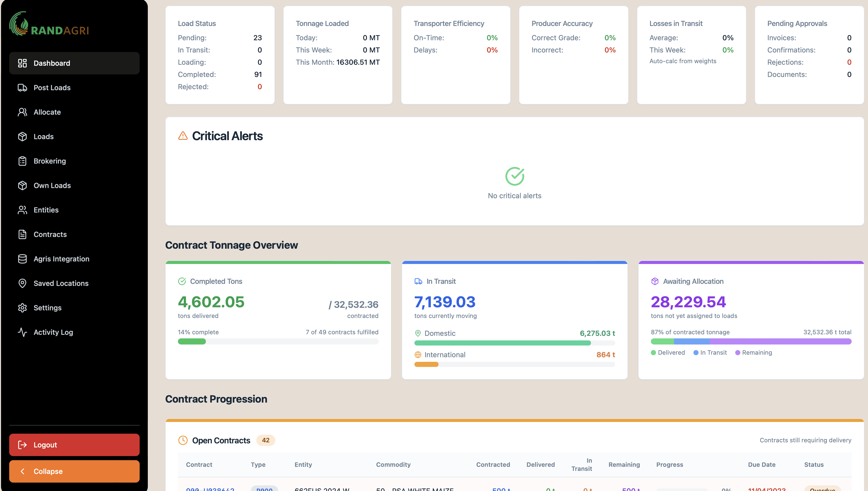Click the Settings gear icon
Image resolution: width=868 pixels, height=491 pixels.
(22, 308)
